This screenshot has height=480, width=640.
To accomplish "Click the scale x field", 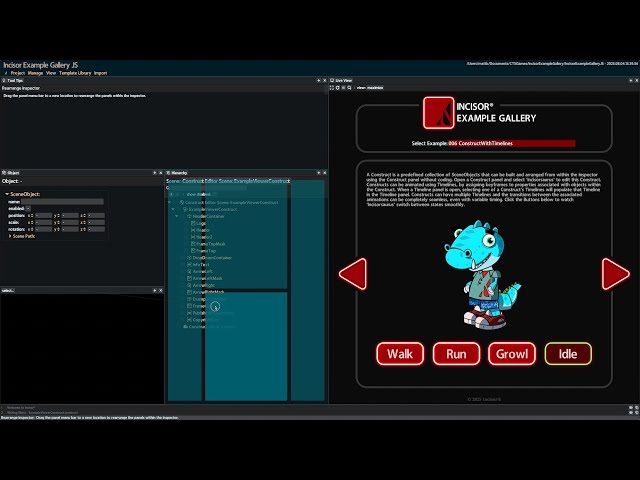I will pyautogui.click(x=43, y=222).
